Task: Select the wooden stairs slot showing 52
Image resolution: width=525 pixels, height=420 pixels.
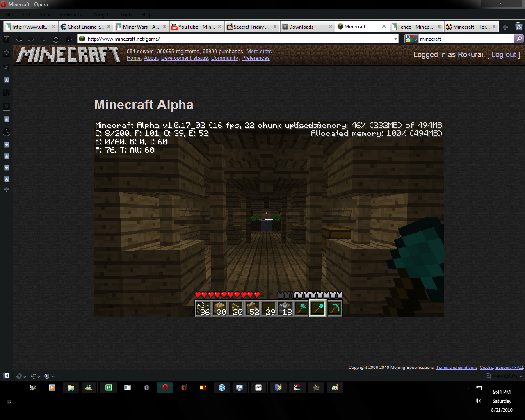Action: coord(252,308)
